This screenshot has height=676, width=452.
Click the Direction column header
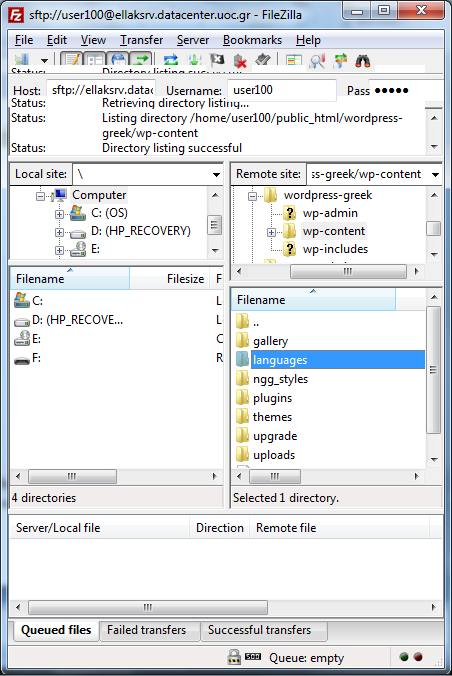(x=220, y=528)
